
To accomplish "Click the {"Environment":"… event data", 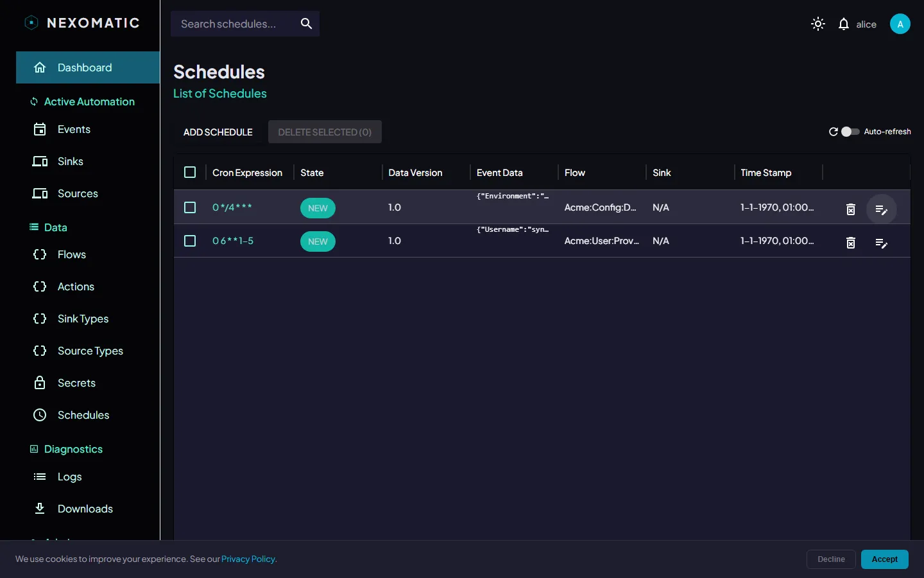I will [513, 196].
